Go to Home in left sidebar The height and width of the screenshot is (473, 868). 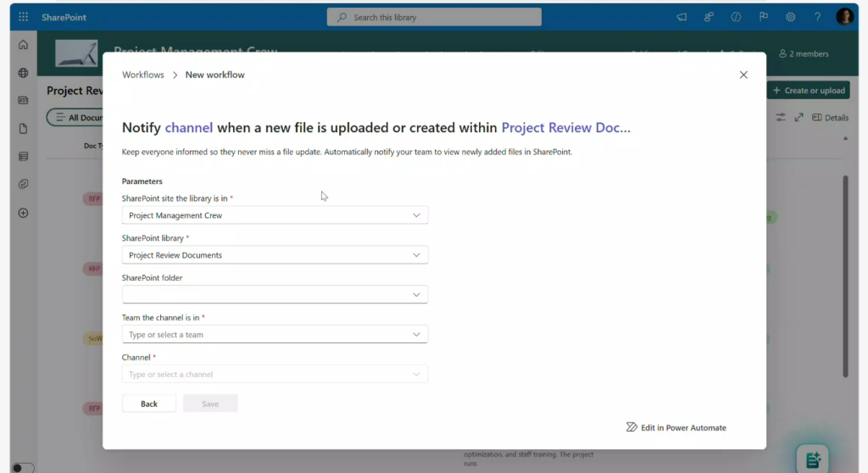(23, 45)
